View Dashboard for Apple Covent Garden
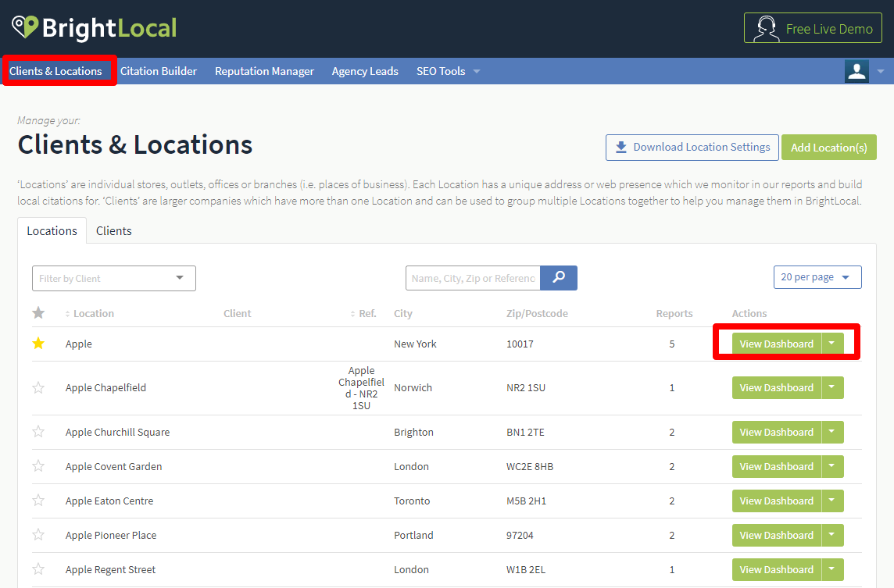This screenshot has width=894, height=588. [x=777, y=466]
